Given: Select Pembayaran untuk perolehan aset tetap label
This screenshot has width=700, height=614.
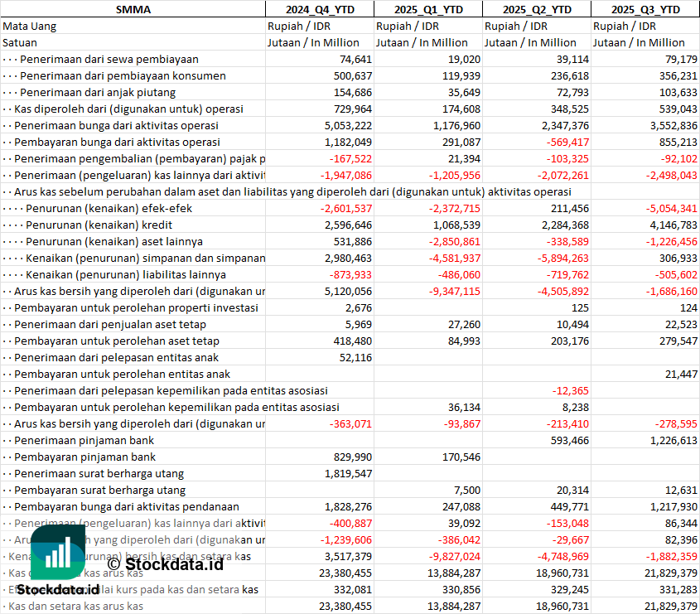Looking at the screenshot, I should pyautogui.click(x=117, y=341).
